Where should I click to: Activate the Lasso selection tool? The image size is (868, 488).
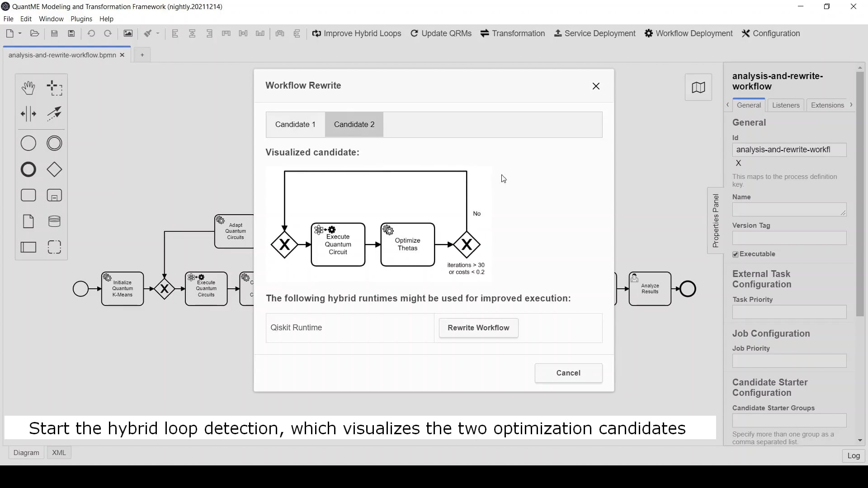pos(54,87)
